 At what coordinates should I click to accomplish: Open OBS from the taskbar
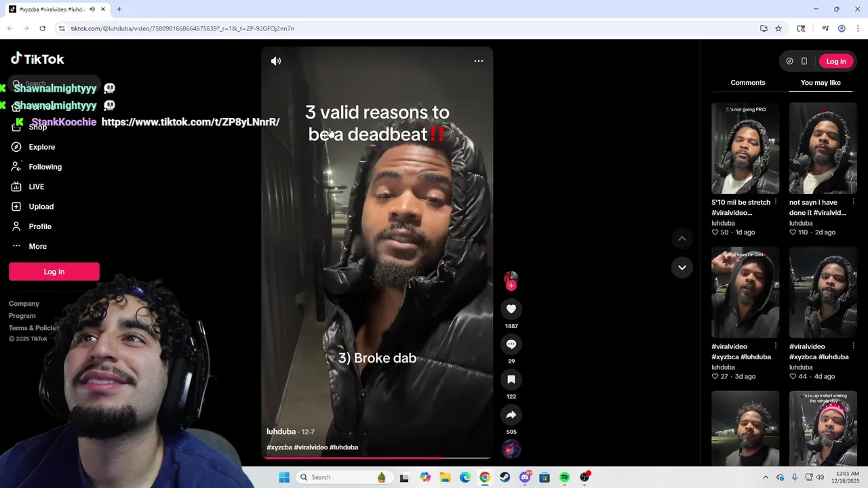(585, 477)
